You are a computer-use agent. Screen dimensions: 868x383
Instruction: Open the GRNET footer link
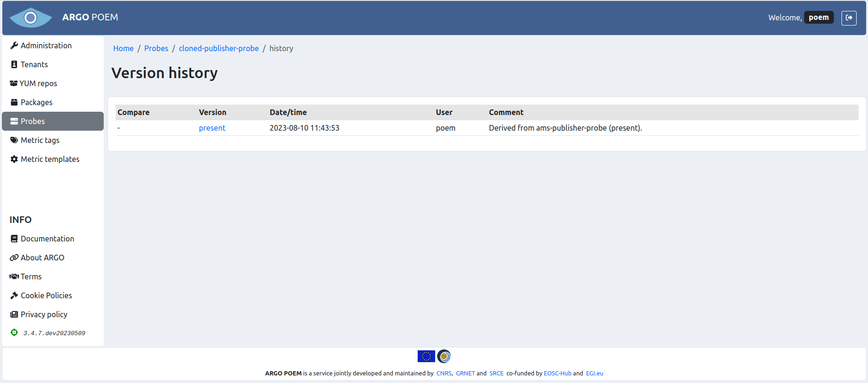[465, 374]
